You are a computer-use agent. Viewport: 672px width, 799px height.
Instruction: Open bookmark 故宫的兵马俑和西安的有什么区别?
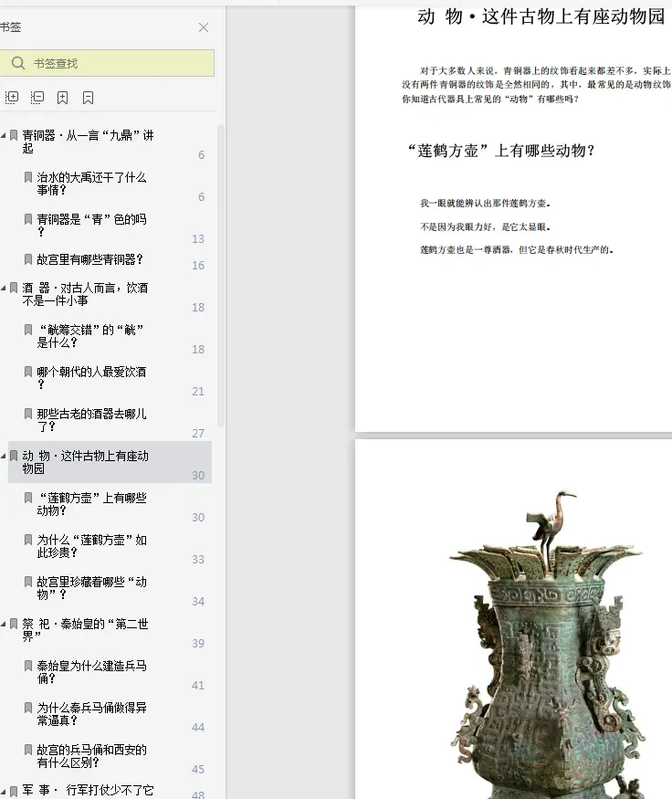91,756
